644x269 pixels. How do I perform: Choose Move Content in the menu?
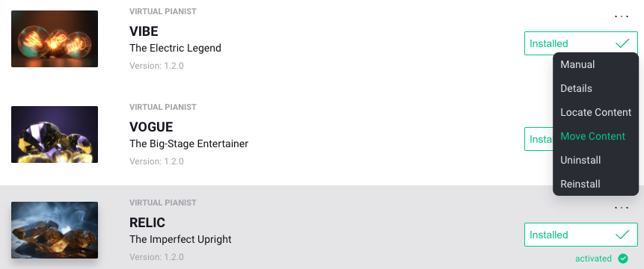tap(592, 136)
